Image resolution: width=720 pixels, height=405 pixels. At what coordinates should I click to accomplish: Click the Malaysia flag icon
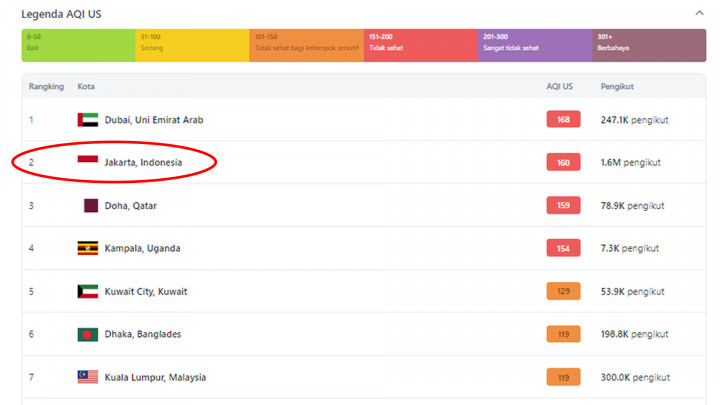tap(88, 377)
